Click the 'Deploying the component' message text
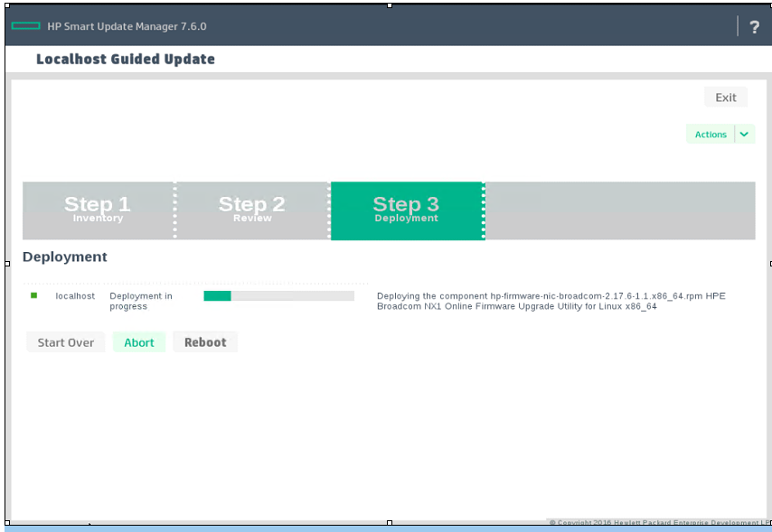 [x=551, y=301]
